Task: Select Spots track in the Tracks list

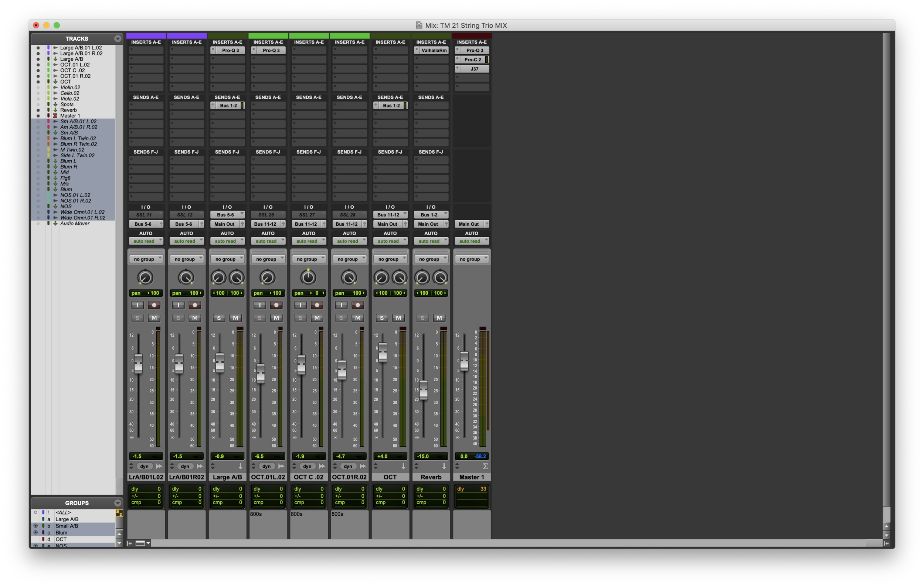Action: pyautogui.click(x=67, y=104)
